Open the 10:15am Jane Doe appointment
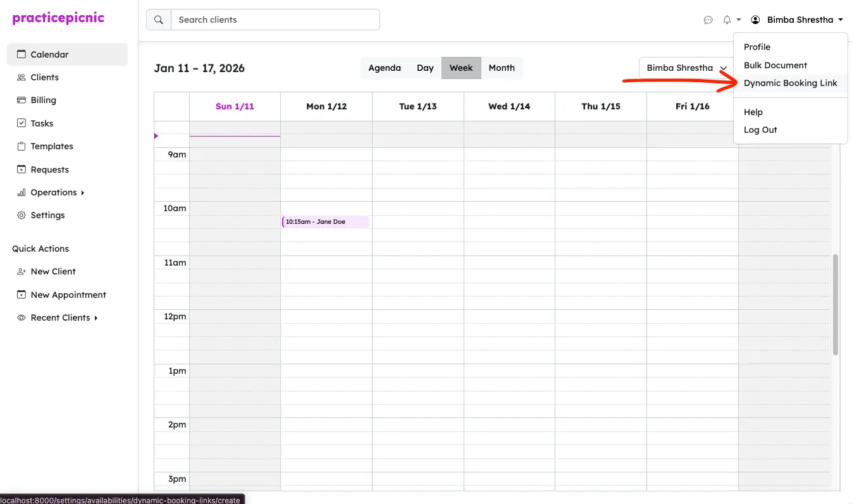Viewport: 852px width, 504px height. (326, 222)
